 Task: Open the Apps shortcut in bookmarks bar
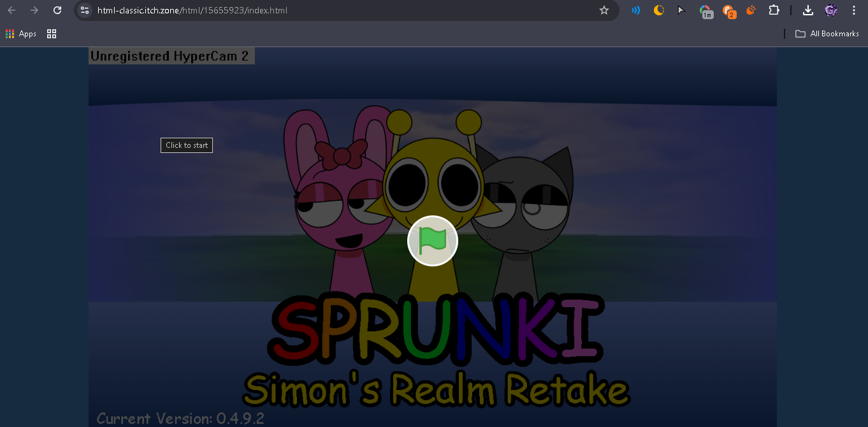coord(21,34)
